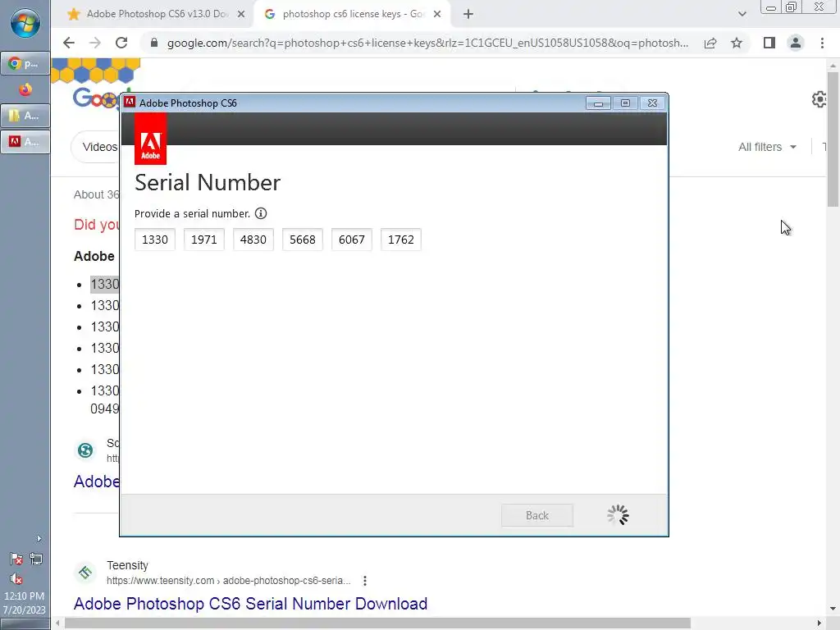Share this page icon in address bar
Screen dimensions: 840x630
(x=710, y=43)
